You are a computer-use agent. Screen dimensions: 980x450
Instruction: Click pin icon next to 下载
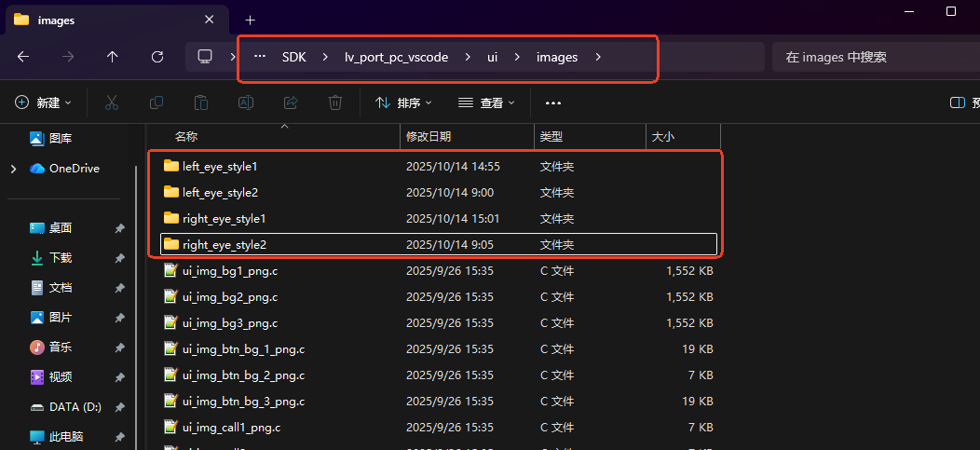point(119,258)
